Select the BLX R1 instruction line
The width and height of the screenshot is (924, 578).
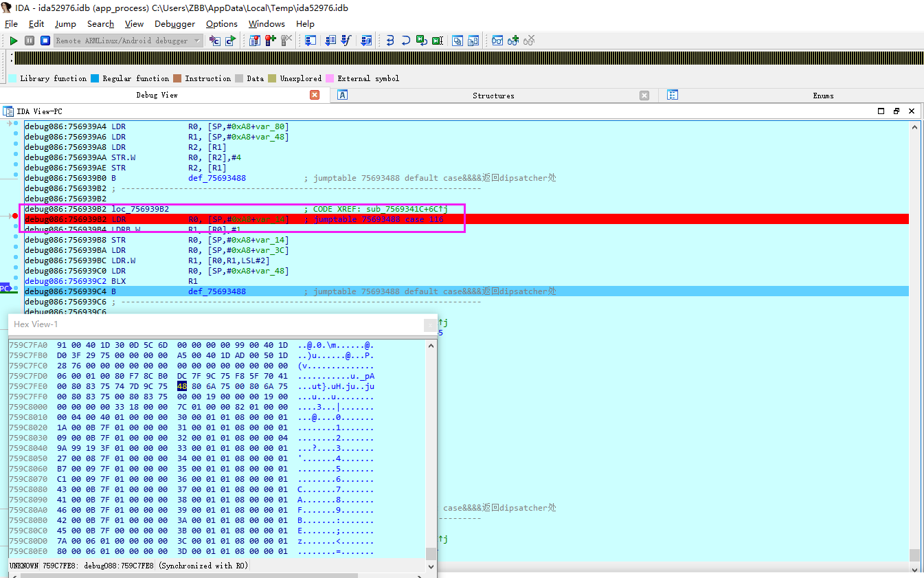[467, 281]
